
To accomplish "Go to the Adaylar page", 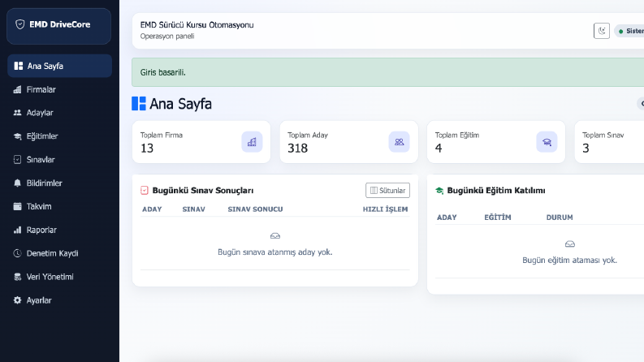I will click(59, 113).
